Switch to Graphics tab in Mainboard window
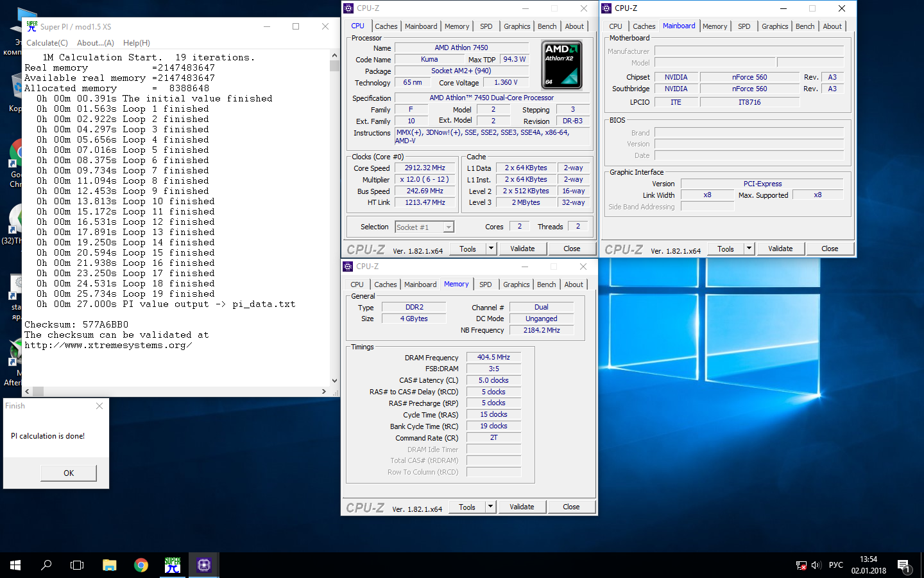 775,26
